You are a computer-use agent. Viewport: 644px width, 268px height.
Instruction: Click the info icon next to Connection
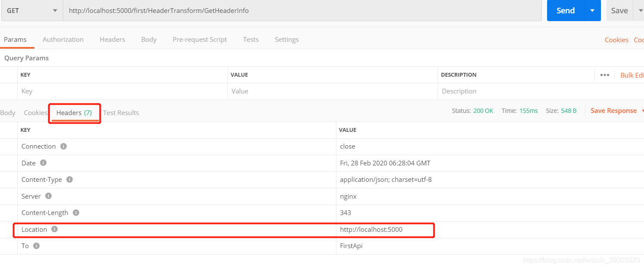pyautogui.click(x=64, y=146)
